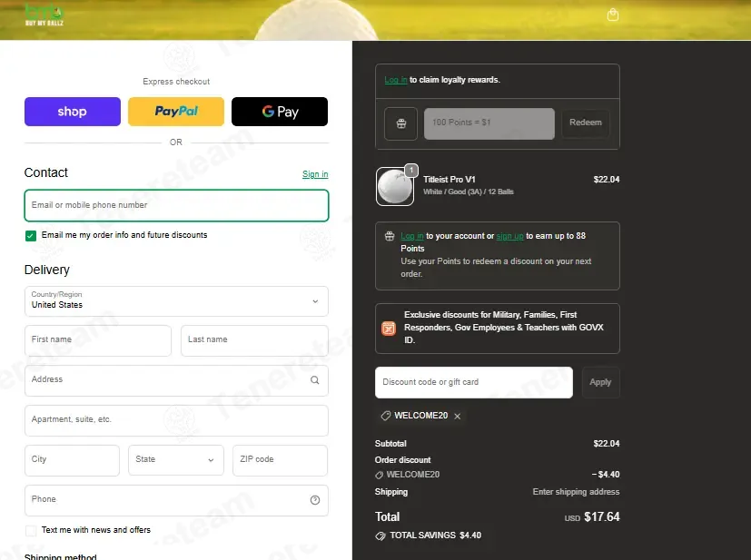This screenshot has height=560, width=751.
Task: Click the Titleist Pro V1 product thumbnail
Action: click(395, 186)
